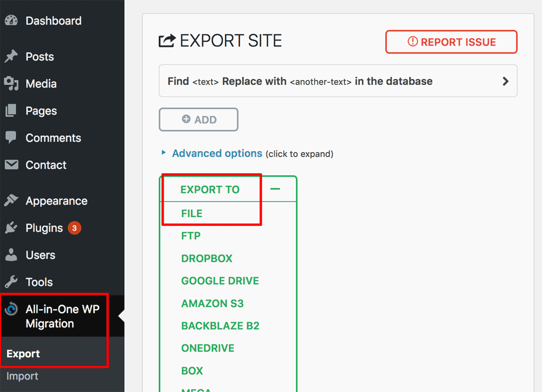The image size is (542, 392).
Task: Click the Add find-replace button
Action: tap(198, 120)
